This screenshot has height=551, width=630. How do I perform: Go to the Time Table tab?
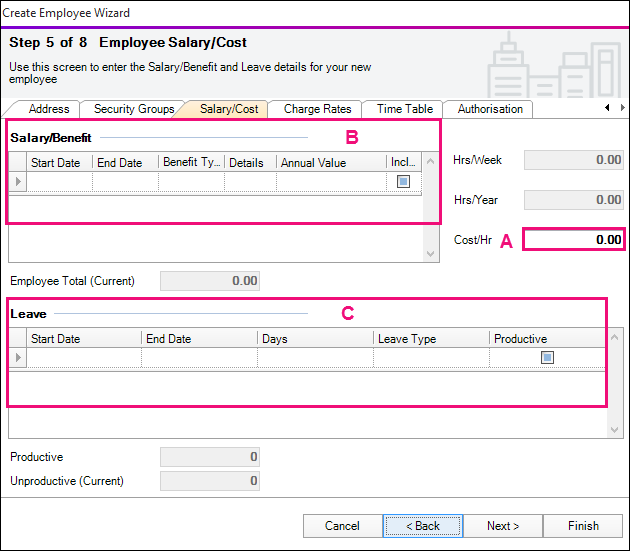405,109
